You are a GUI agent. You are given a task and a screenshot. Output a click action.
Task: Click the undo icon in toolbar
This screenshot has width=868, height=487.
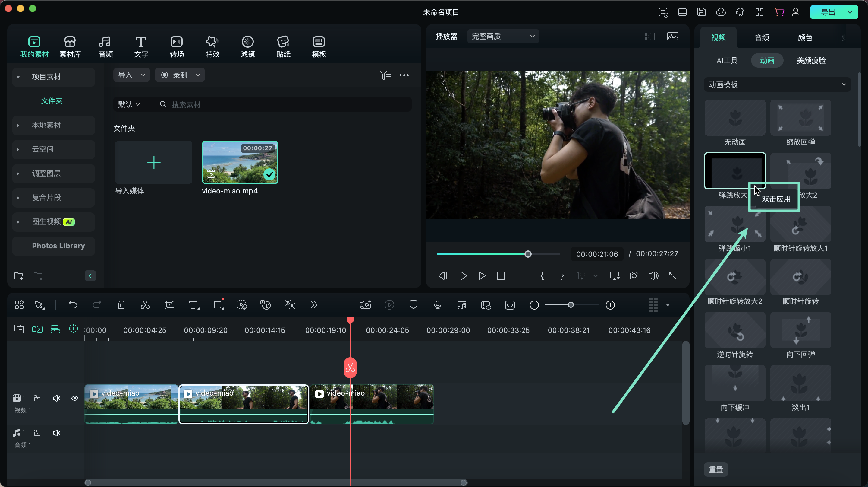pyautogui.click(x=73, y=305)
